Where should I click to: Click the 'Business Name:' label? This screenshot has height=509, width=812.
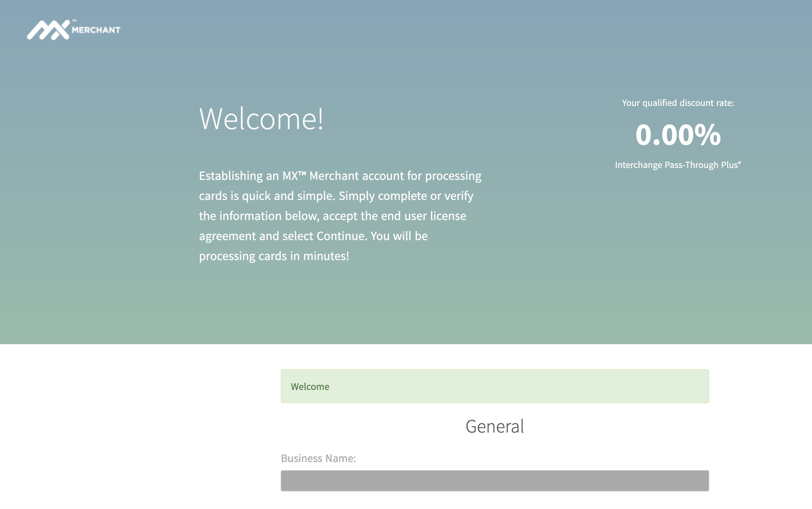pos(318,459)
